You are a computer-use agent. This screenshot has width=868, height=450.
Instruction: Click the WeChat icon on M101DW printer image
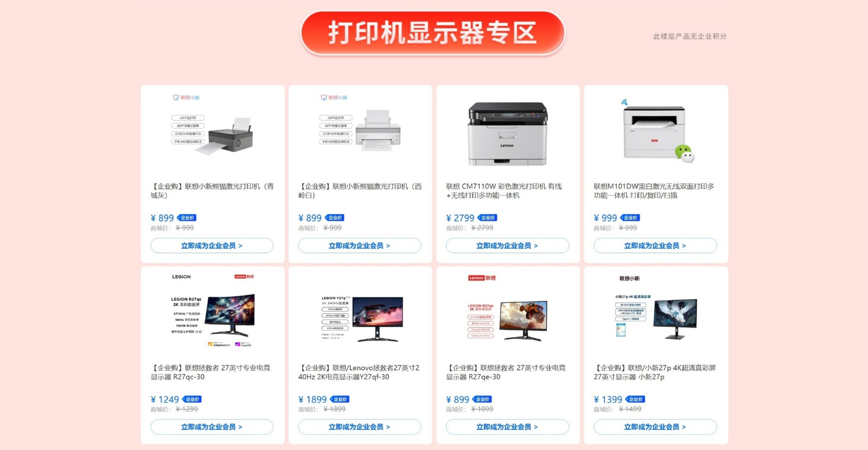pyautogui.click(x=684, y=153)
